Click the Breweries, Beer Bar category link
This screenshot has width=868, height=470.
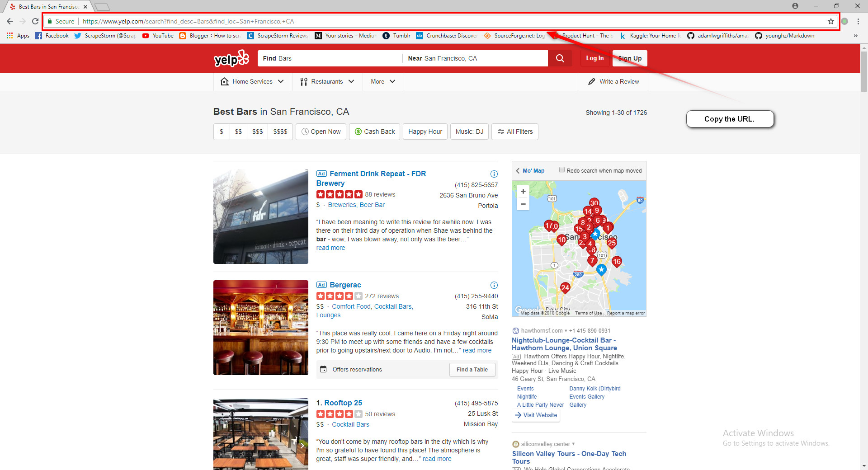pyautogui.click(x=356, y=205)
